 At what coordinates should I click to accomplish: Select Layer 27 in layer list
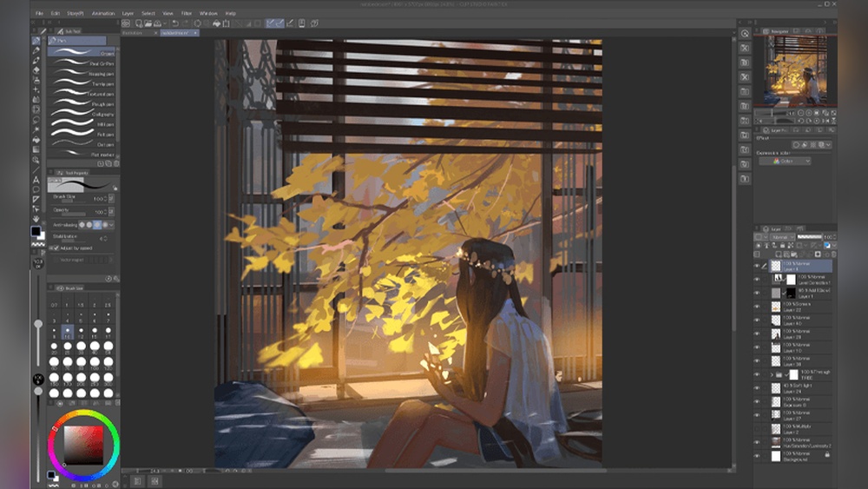793,415
